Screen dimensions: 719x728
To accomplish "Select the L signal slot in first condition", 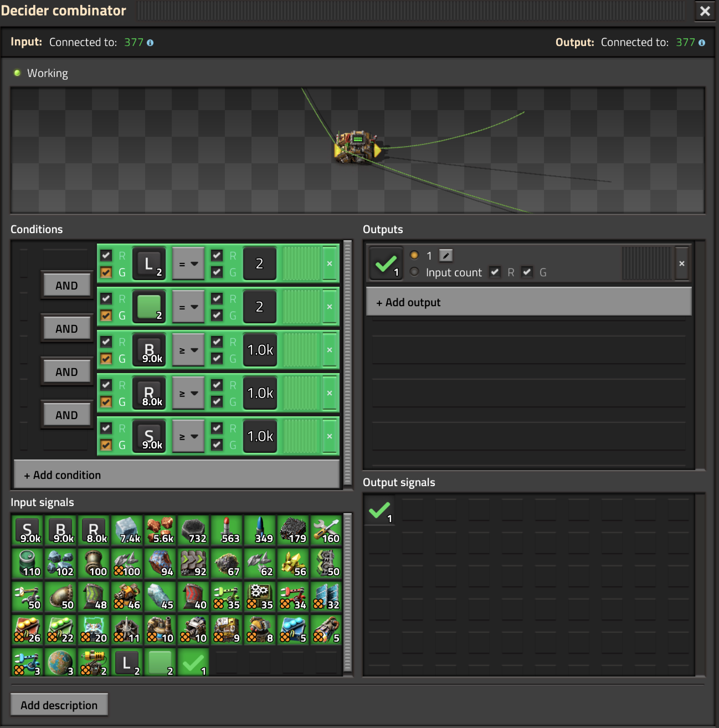I will pyautogui.click(x=149, y=264).
